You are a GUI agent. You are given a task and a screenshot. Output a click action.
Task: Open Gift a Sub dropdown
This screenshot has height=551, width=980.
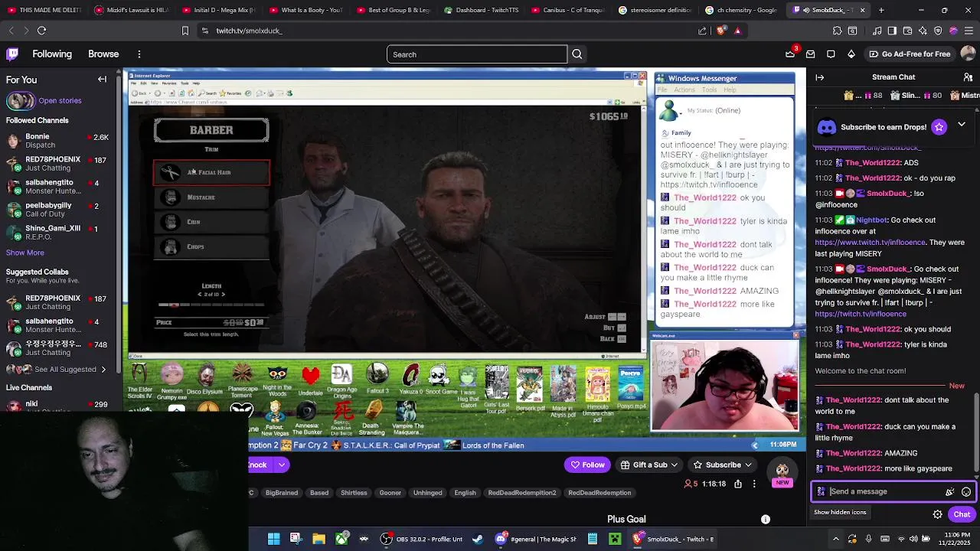click(x=650, y=465)
